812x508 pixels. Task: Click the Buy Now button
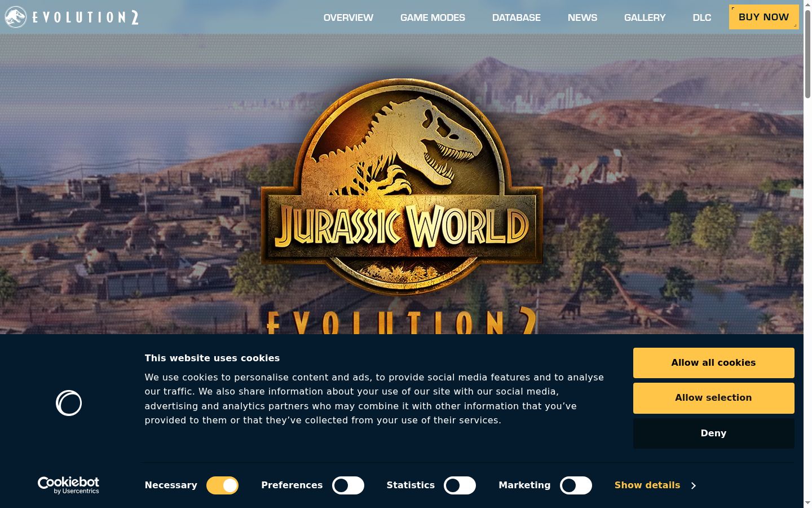coord(764,17)
